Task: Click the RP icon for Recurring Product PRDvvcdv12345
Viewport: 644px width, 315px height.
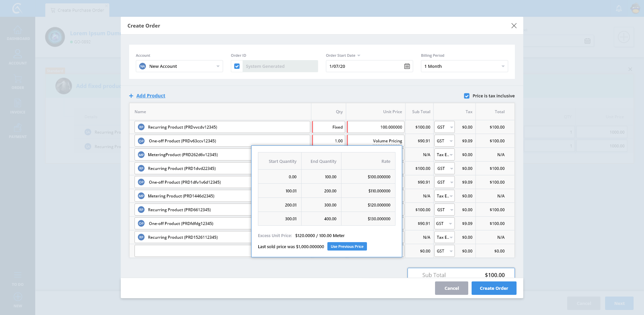Action: tap(141, 127)
